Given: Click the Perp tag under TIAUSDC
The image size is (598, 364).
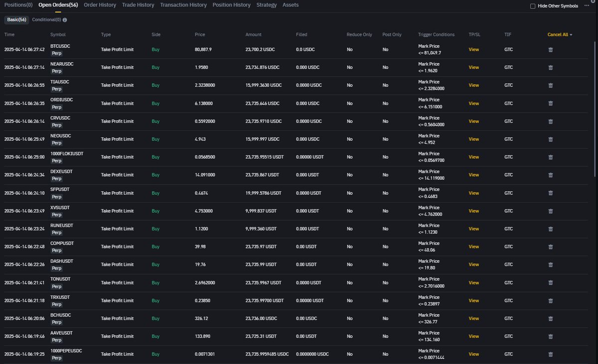Looking at the screenshot, I should point(57,89).
